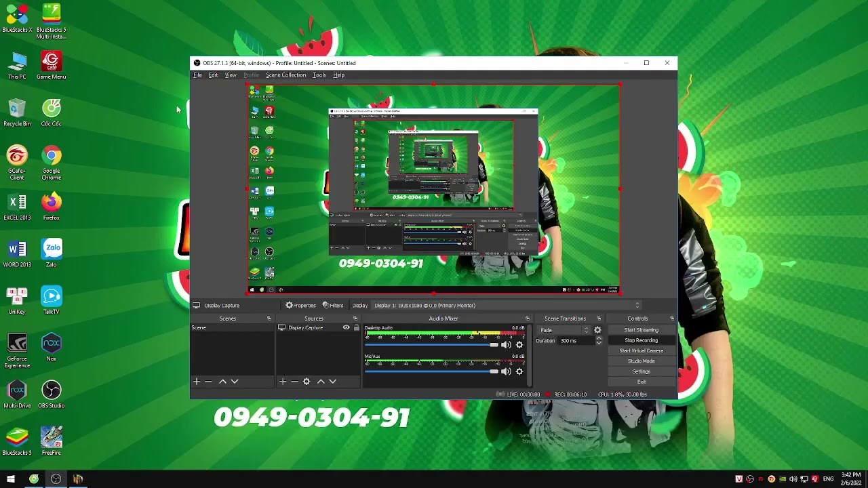This screenshot has height=488, width=868.
Task: Open TalkTV desktop shortcut
Action: coord(51,300)
